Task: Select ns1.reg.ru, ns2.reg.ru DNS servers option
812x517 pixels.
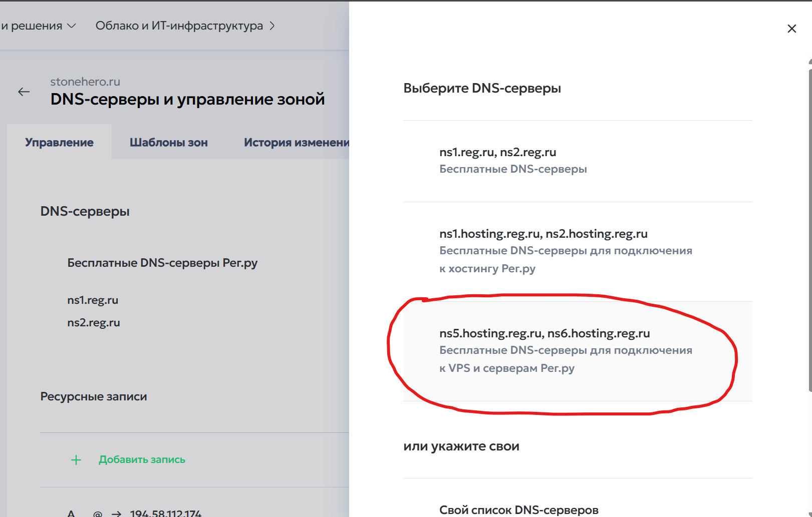Action: point(578,161)
